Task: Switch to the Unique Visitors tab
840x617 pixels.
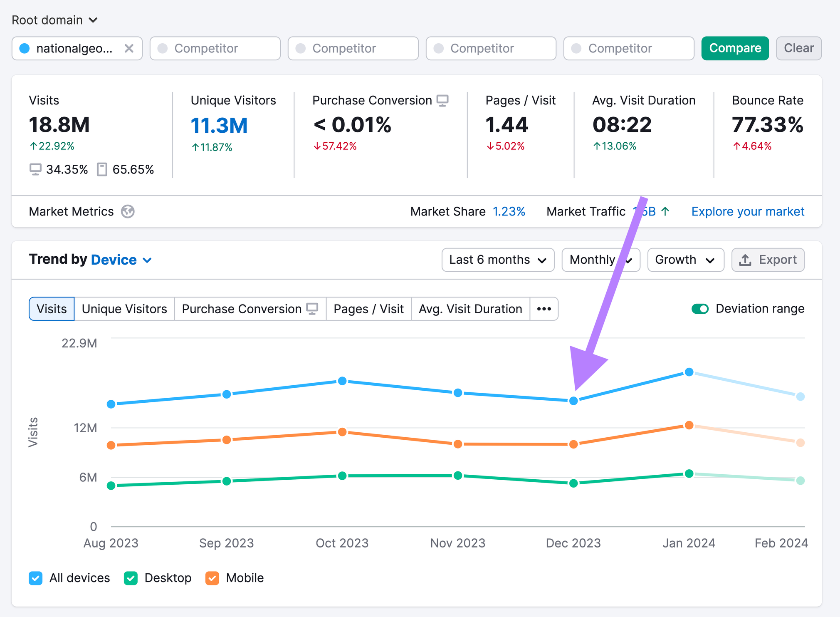Action: click(x=124, y=309)
